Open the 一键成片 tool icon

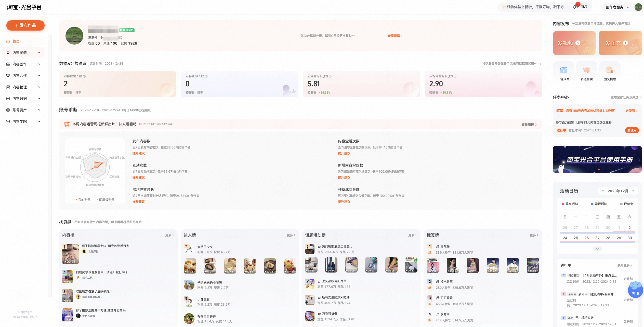(x=563, y=70)
